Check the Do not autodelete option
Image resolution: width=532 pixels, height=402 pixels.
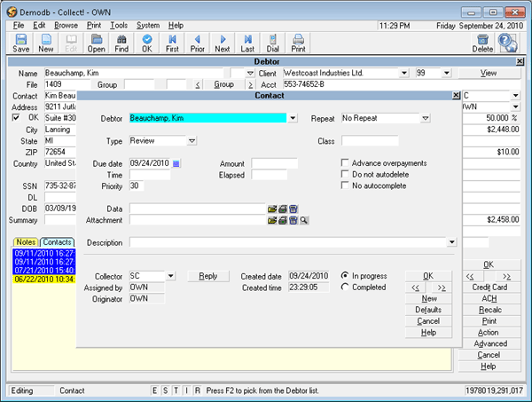pos(345,175)
